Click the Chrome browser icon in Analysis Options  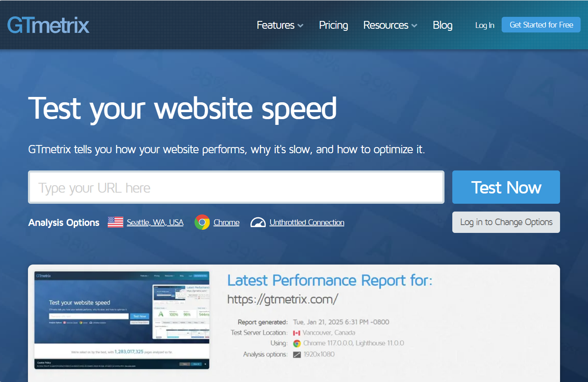202,222
